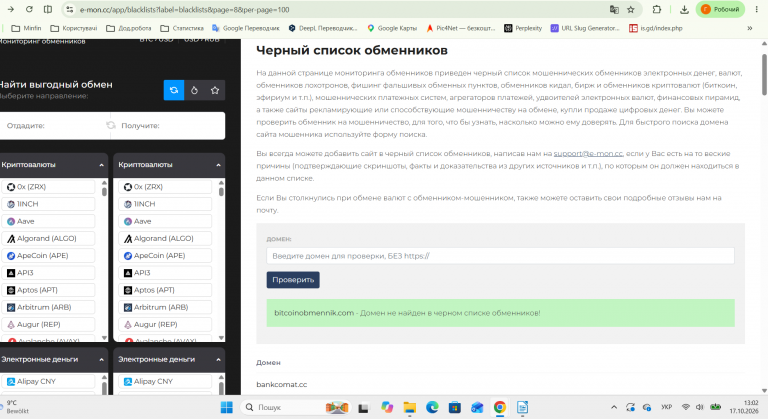Switch the УКР keyboard language indicator

coord(667,407)
